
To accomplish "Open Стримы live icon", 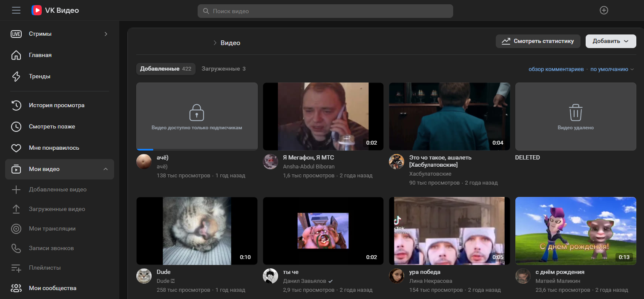I will click(16, 34).
